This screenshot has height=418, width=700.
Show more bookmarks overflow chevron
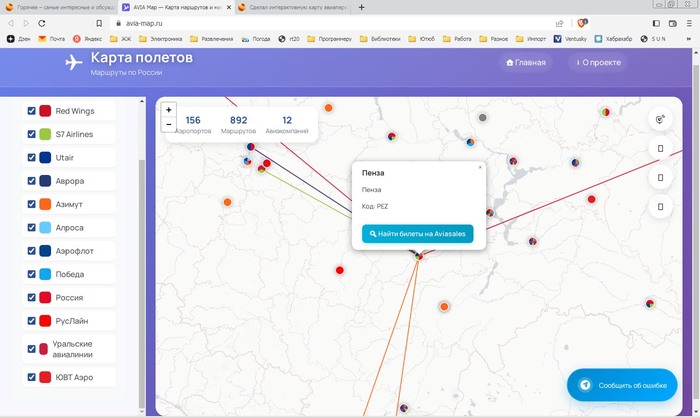[x=689, y=39]
